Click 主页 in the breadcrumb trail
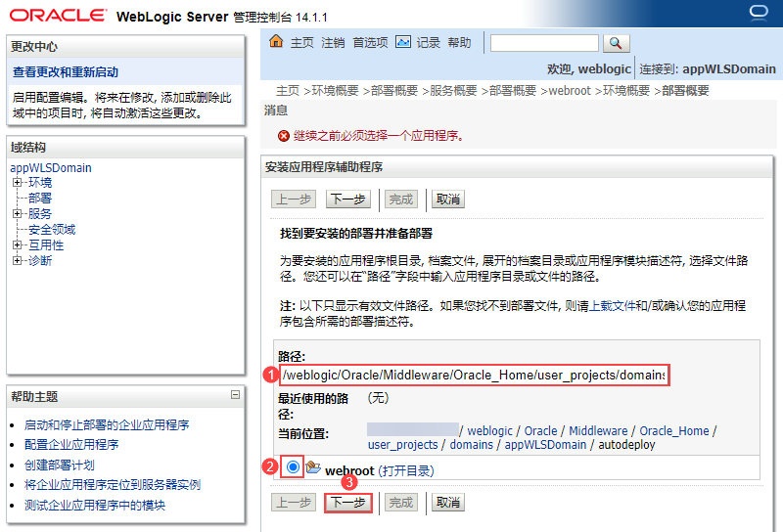This screenshot has width=783, height=532. point(288,90)
